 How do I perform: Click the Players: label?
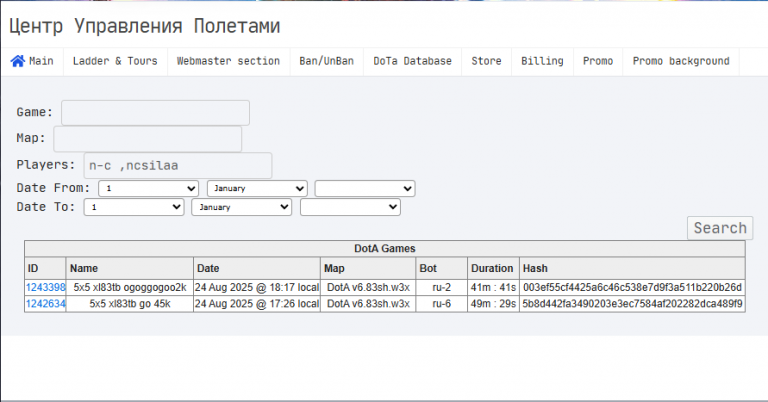(x=46, y=165)
